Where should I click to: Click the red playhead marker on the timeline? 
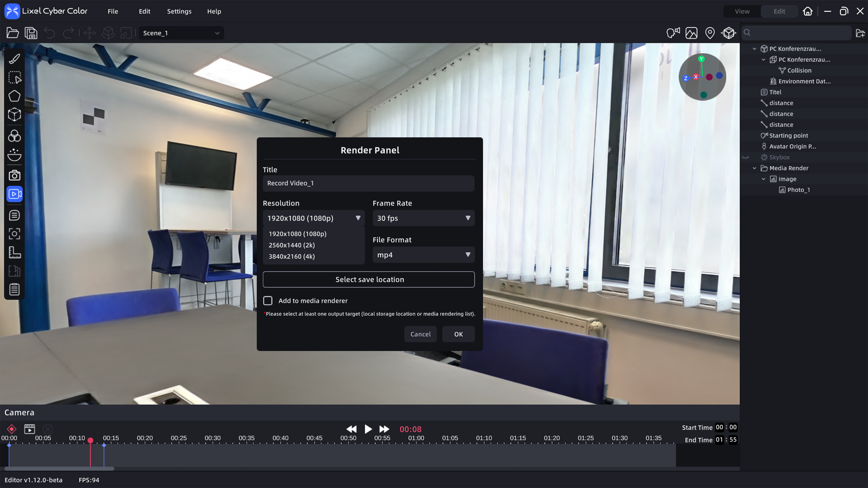[x=90, y=440]
